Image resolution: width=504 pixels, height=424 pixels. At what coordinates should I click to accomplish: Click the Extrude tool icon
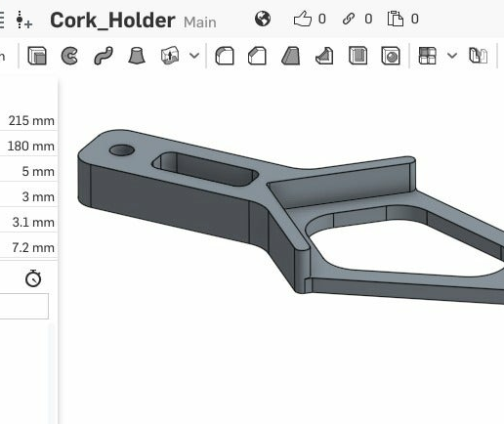coord(37,56)
